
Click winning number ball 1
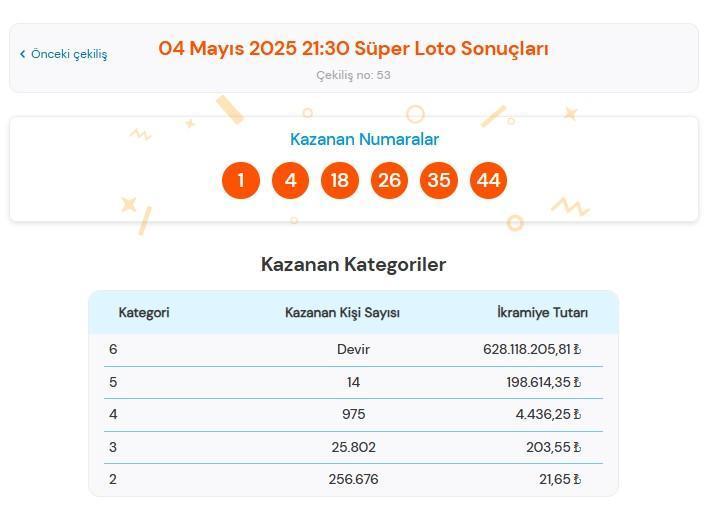tap(241, 180)
